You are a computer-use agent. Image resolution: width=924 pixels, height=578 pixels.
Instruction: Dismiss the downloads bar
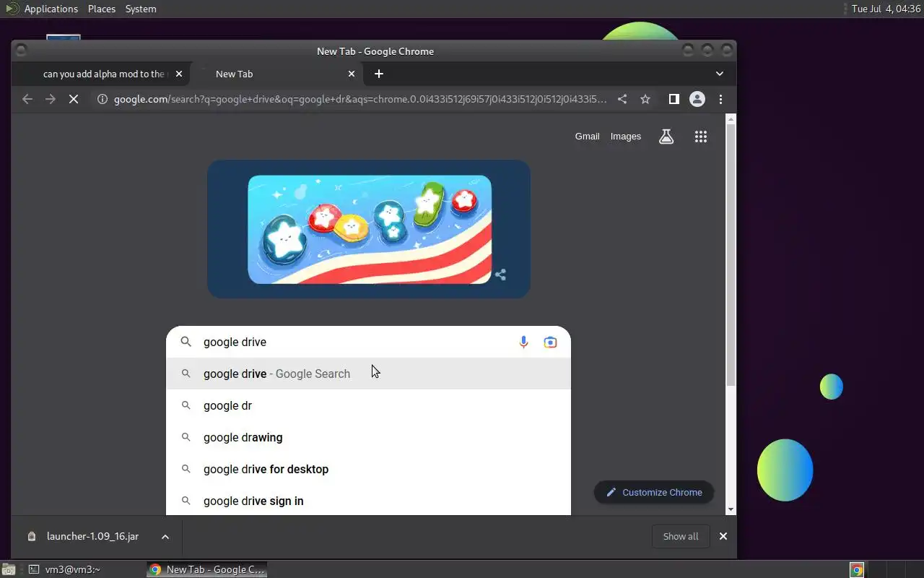tap(723, 536)
